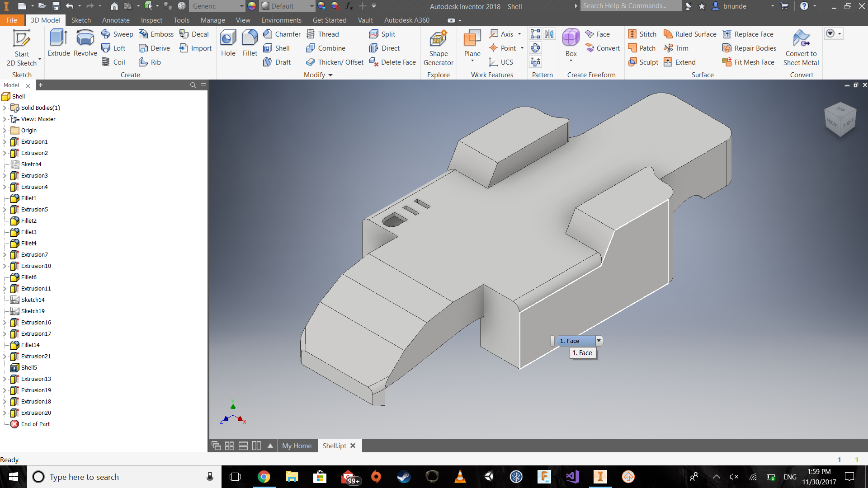Activate the Shell tool in Modify
868x488 pixels.
[x=276, y=48]
